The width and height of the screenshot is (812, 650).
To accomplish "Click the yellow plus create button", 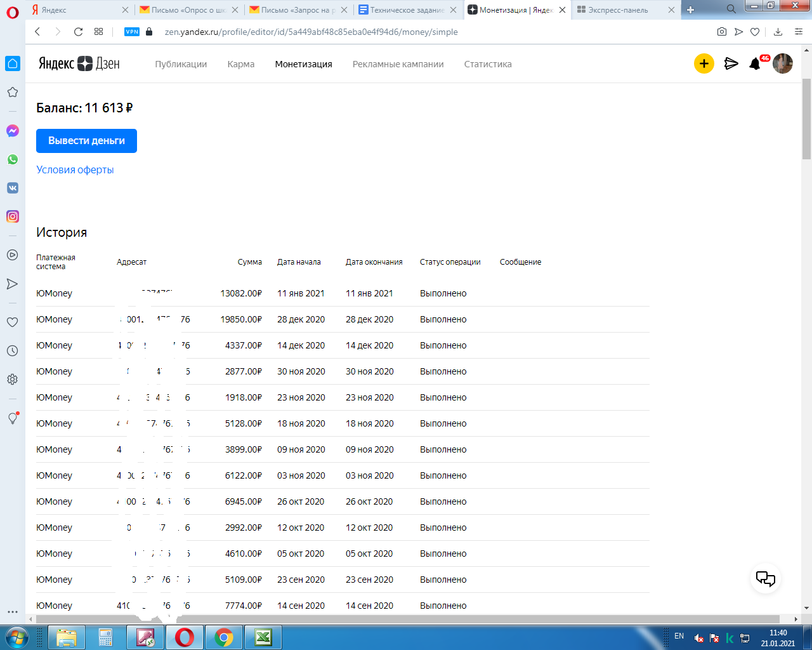I will [704, 63].
